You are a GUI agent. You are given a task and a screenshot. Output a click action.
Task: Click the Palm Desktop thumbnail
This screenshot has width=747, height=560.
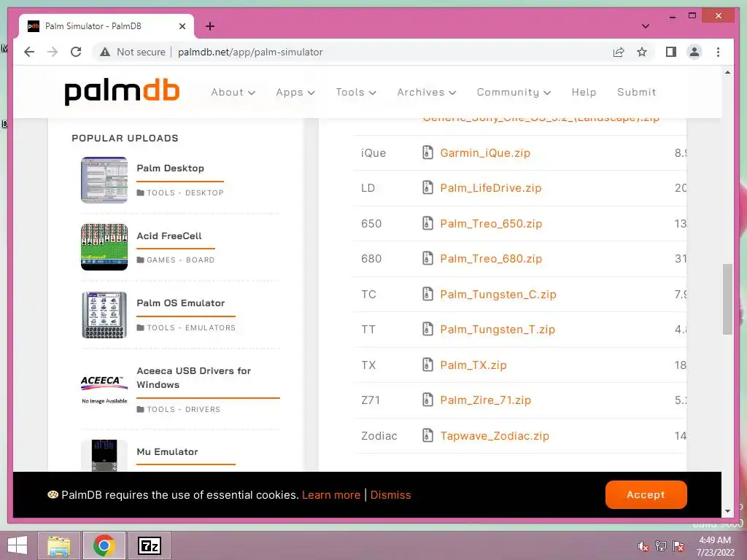[104, 180]
